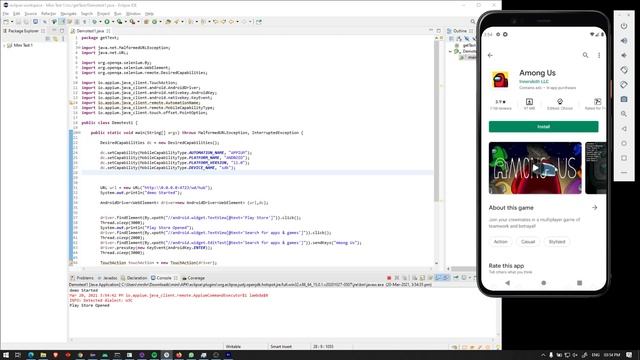
Task: Tap the second screenshot thumbnail in Play Store
Action: point(596,168)
